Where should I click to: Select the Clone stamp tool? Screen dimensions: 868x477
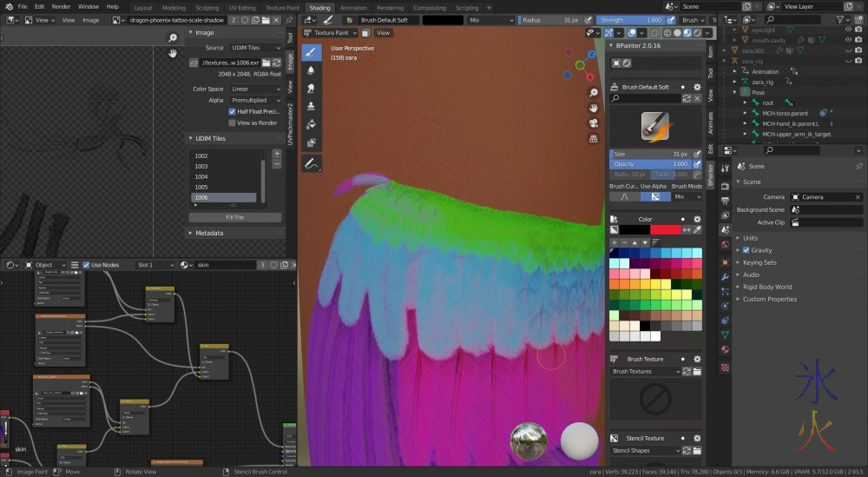pyautogui.click(x=312, y=106)
